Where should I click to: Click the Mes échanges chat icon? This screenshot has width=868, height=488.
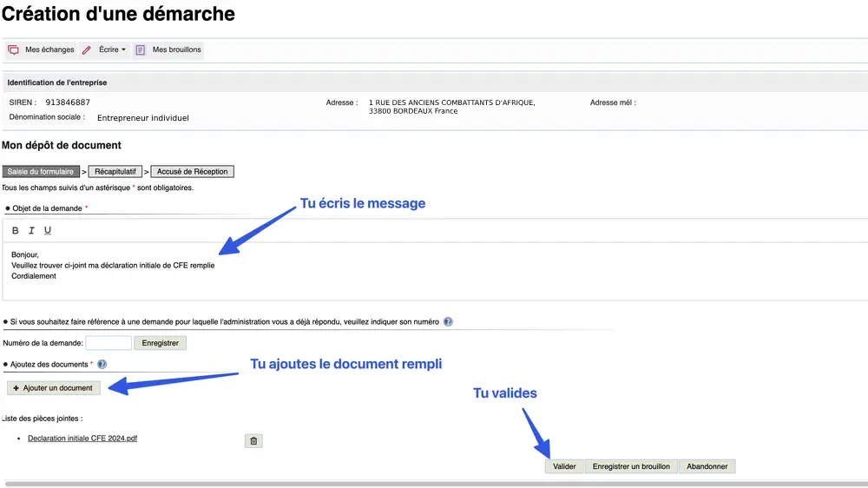(x=13, y=49)
